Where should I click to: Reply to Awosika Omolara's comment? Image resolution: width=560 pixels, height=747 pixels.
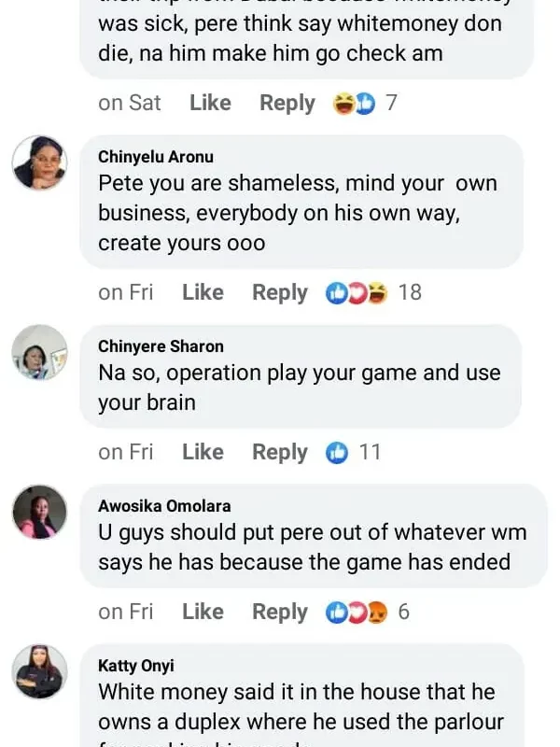[280, 613]
